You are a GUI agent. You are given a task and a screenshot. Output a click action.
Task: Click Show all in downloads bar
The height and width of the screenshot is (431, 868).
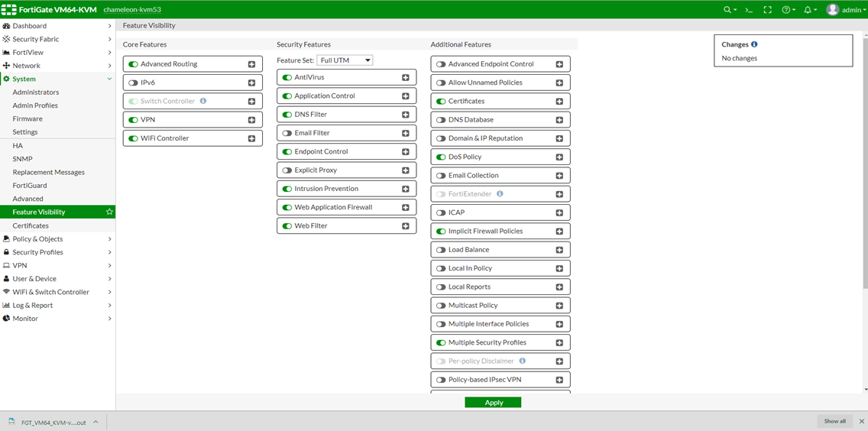[834, 421]
